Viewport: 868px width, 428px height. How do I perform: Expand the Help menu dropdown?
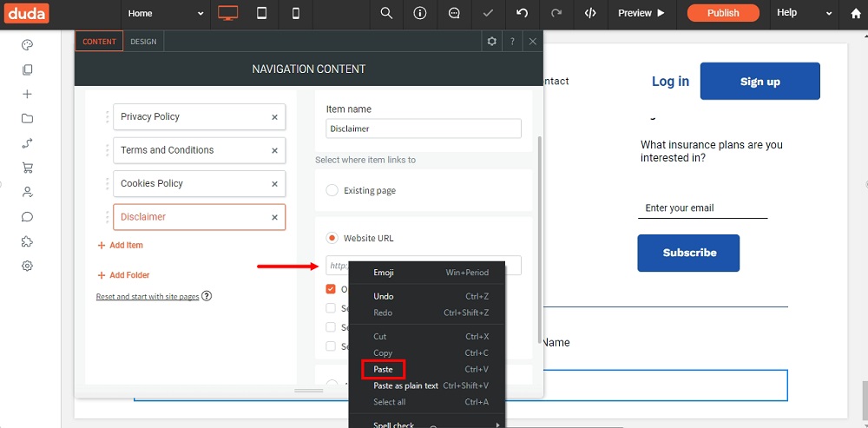pyautogui.click(x=805, y=13)
